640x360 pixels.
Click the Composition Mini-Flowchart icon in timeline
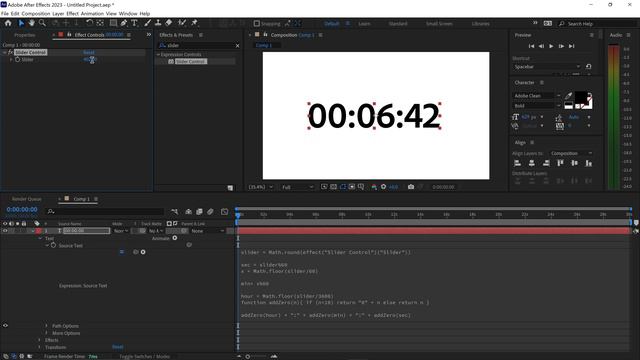click(175, 211)
